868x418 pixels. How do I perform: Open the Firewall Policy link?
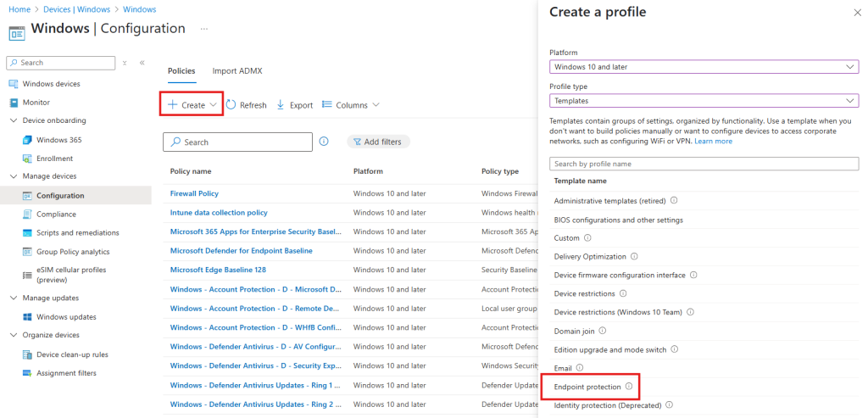194,194
